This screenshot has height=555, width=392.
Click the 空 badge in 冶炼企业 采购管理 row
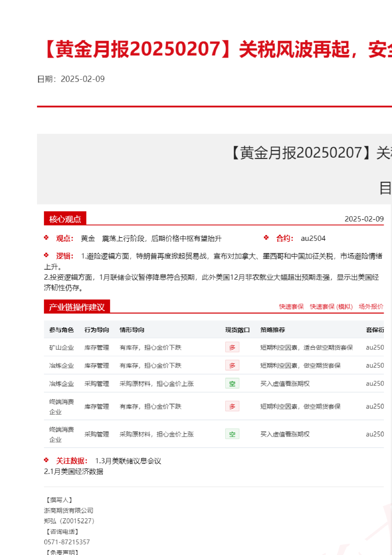click(x=232, y=384)
